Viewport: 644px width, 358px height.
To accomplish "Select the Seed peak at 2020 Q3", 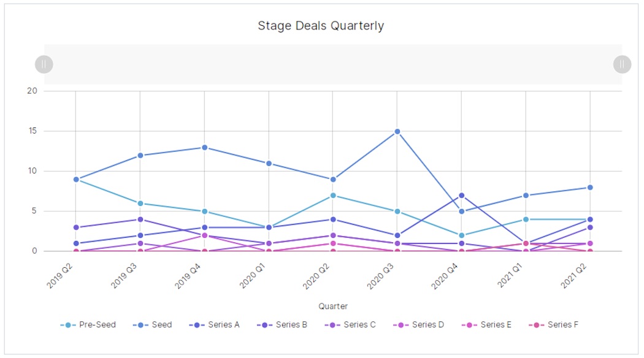I will 397,131.
